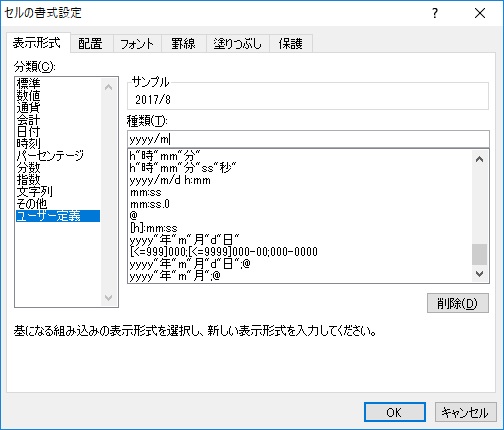Click the format list scroll up arrow

pos(479,159)
